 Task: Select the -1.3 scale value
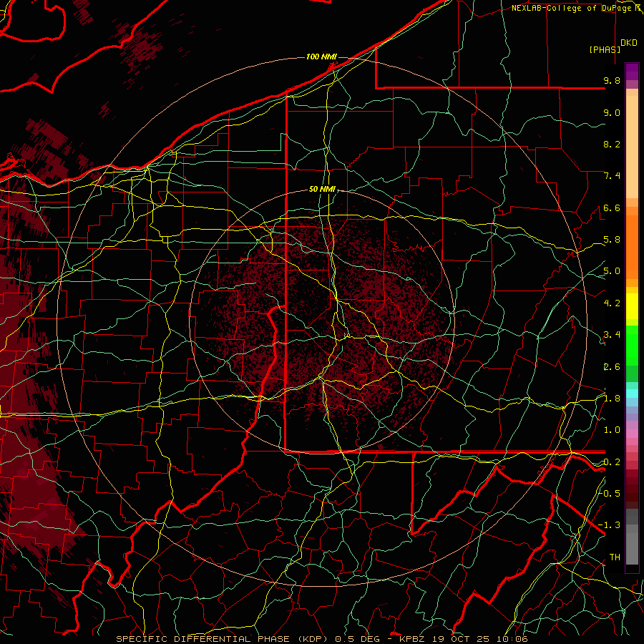pos(610,525)
